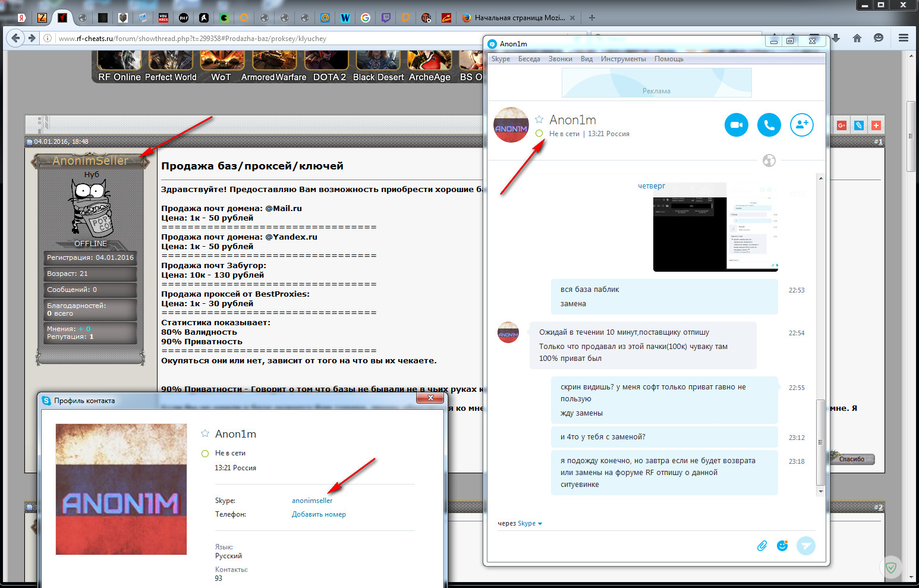Open the Skype menu in the chat window
The height and width of the screenshot is (588, 919).
coord(501,59)
